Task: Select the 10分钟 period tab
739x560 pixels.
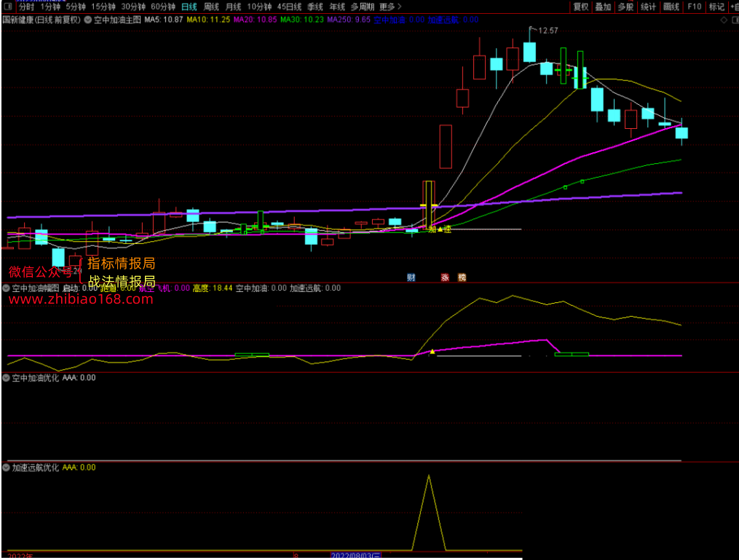Action: point(260,7)
